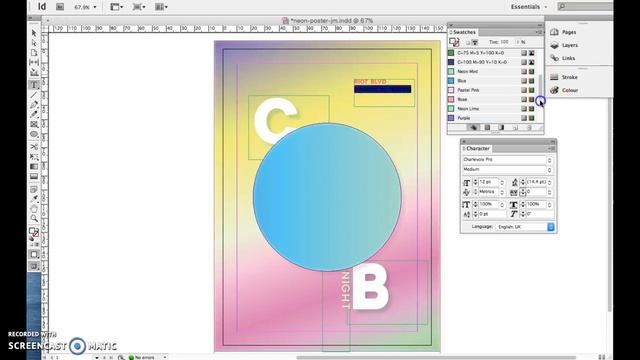
Task: Select the Pencil tool
Action: click(34, 114)
